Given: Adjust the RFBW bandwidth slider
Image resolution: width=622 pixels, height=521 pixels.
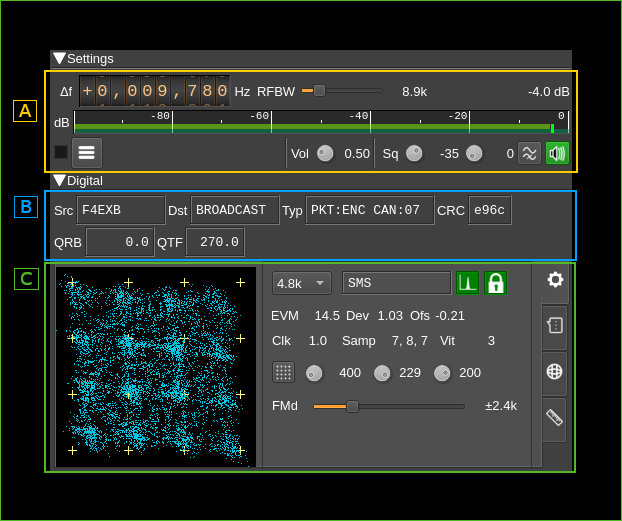Looking at the screenshot, I should coord(342,91).
